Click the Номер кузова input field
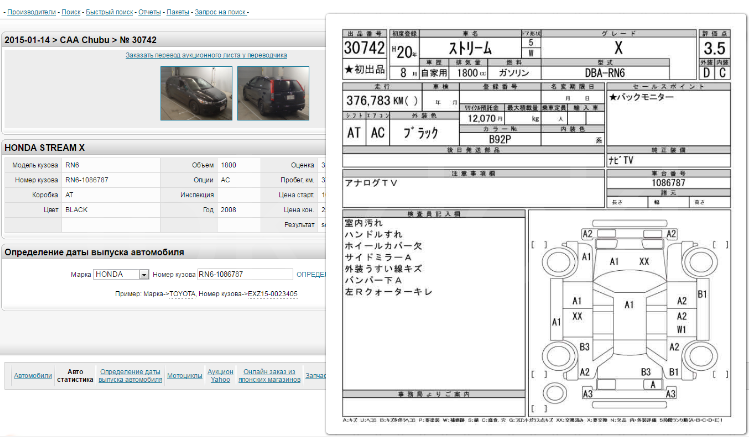The width and height of the screenshot is (749, 437). pos(245,274)
